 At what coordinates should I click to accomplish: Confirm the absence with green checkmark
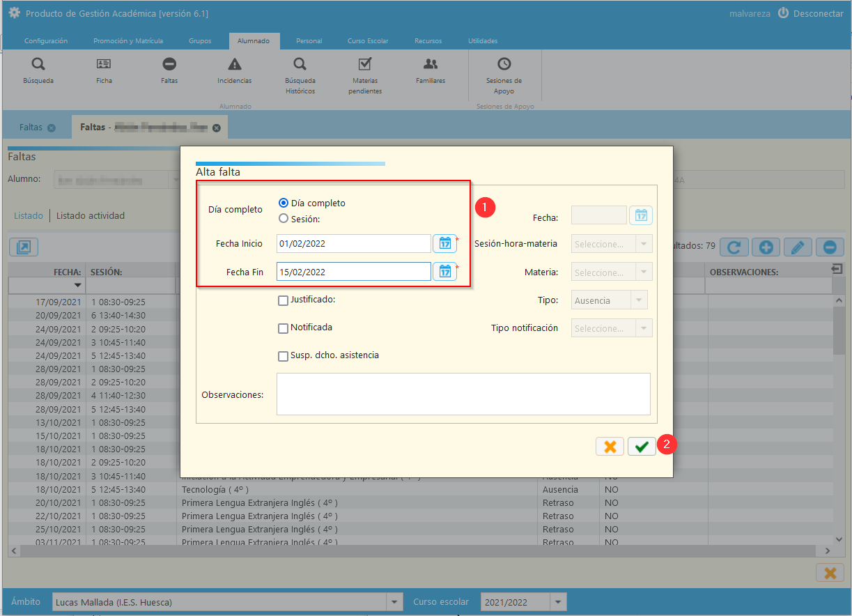pos(642,447)
